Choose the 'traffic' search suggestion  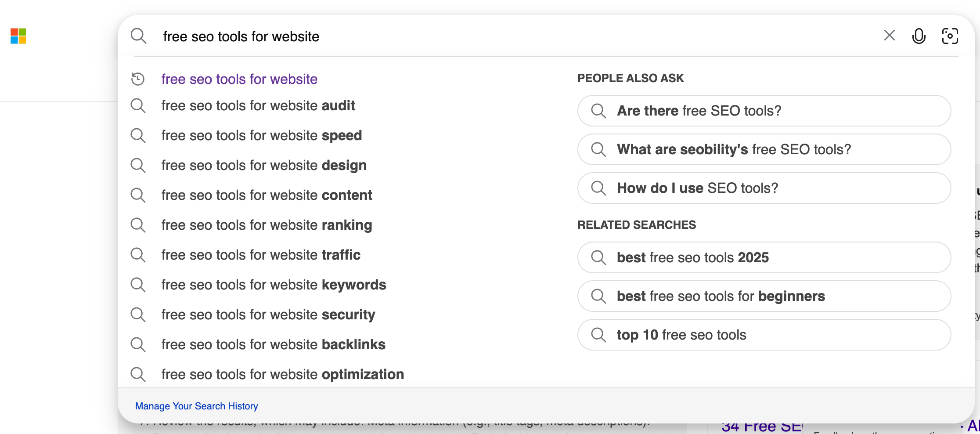click(261, 255)
